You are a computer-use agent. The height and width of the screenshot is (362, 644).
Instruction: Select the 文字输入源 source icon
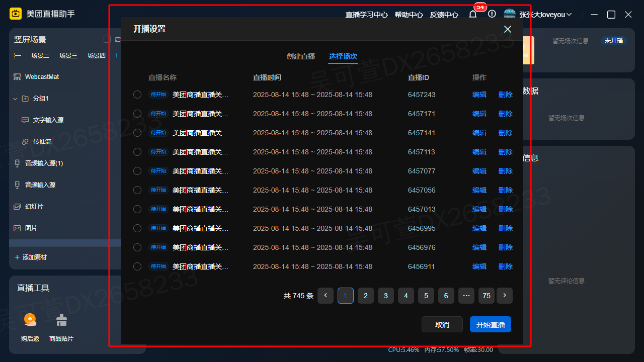pyautogui.click(x=25, y=120)
